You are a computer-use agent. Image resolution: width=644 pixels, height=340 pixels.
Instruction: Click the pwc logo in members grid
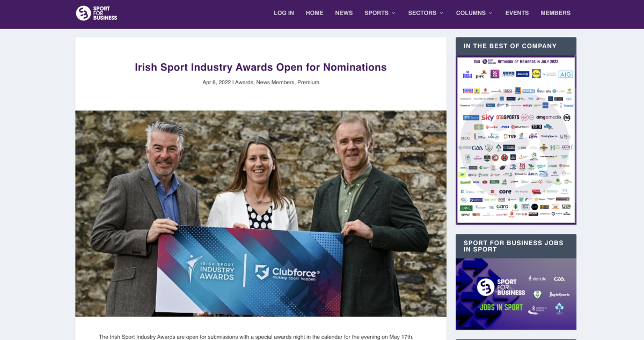(x=480, y=75)
